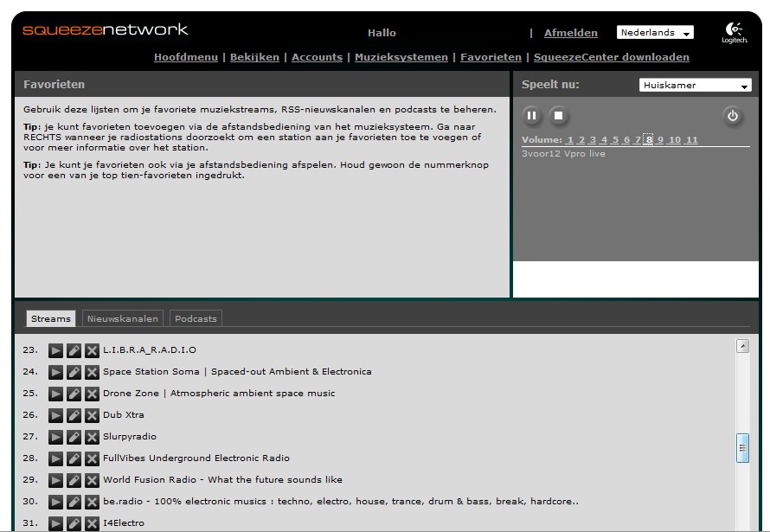Screen dimensions: 770x532
Task: Play the Dub Xtra stream
Action: point(55,415)
